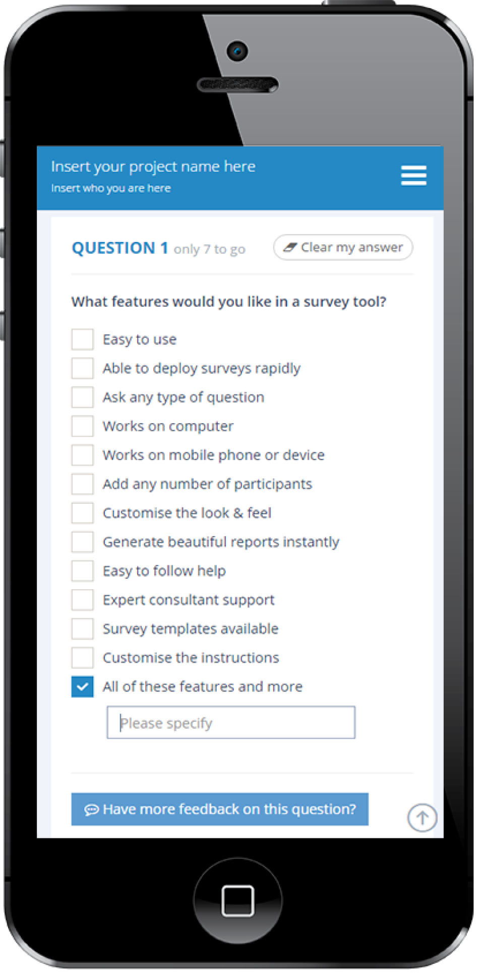Check Expert consultant support
484x980 pixels.
click(x=82, y=600)
